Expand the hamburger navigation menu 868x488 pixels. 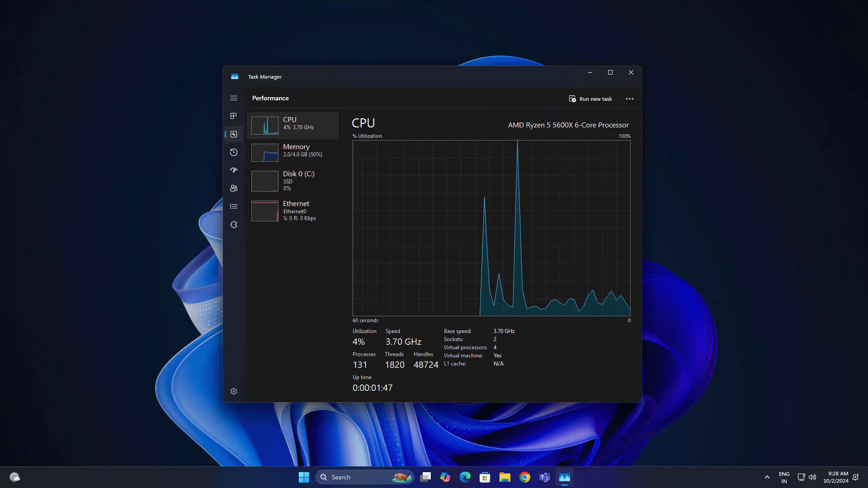234,98
